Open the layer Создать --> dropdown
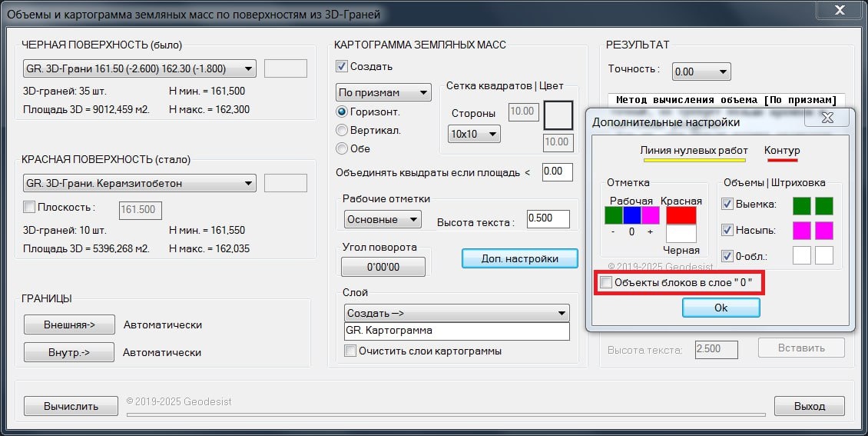 (457, 313)
